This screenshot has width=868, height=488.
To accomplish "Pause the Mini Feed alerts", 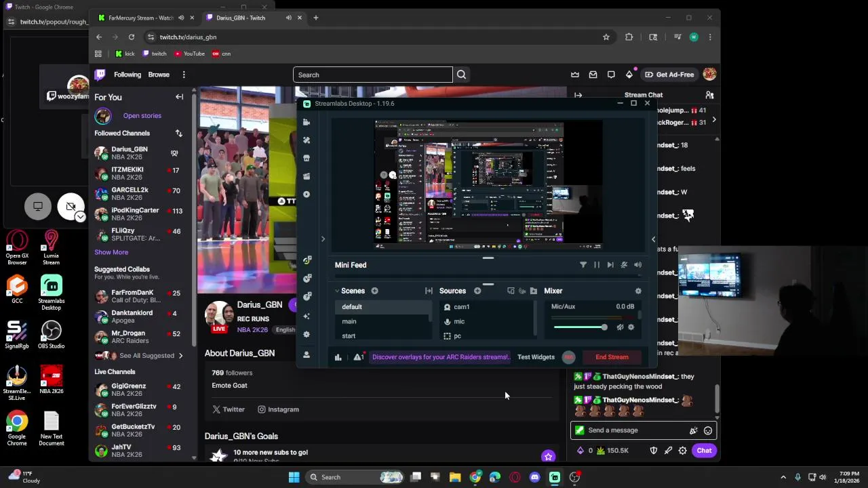I will point(597,265).
